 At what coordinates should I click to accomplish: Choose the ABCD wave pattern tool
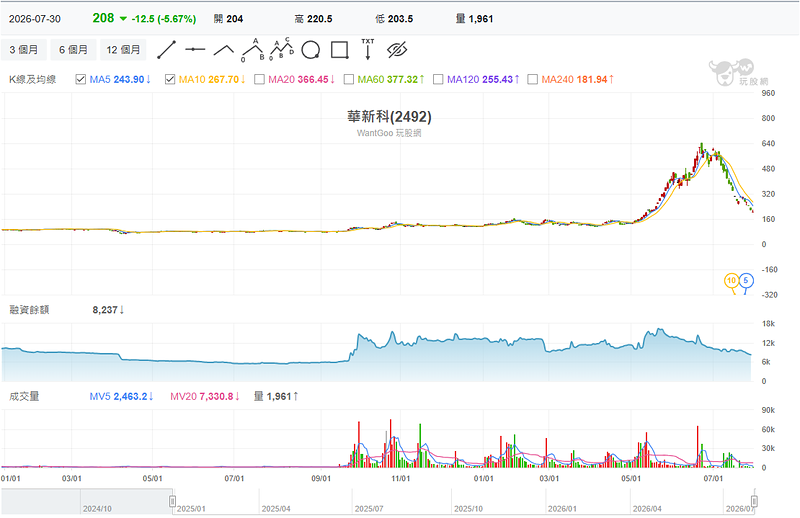(x=282, y=50)
